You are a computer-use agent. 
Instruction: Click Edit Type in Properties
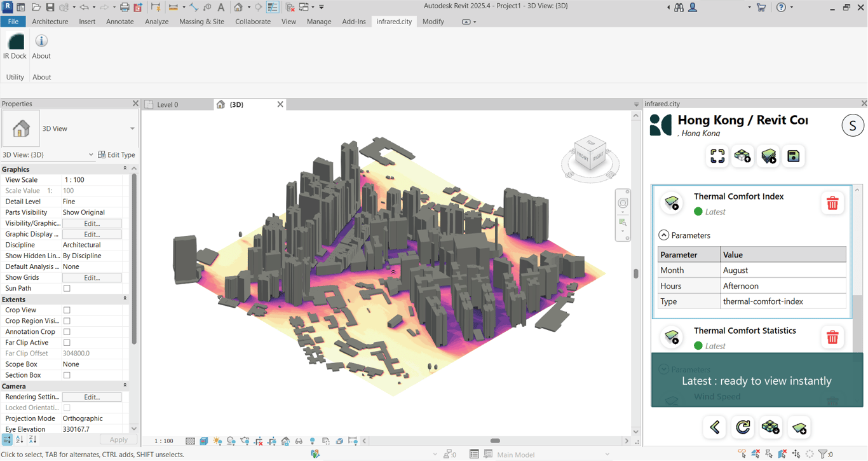116,155
